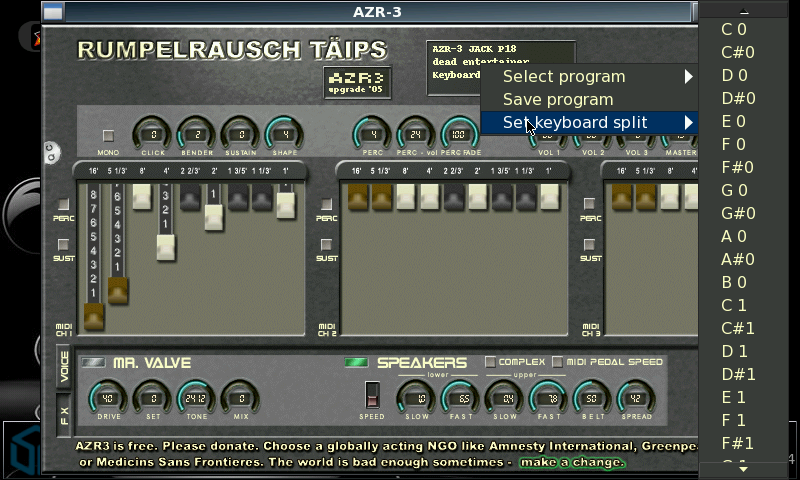Click the TONE knob
800x480 pixels.
click(x=196, y=397)
